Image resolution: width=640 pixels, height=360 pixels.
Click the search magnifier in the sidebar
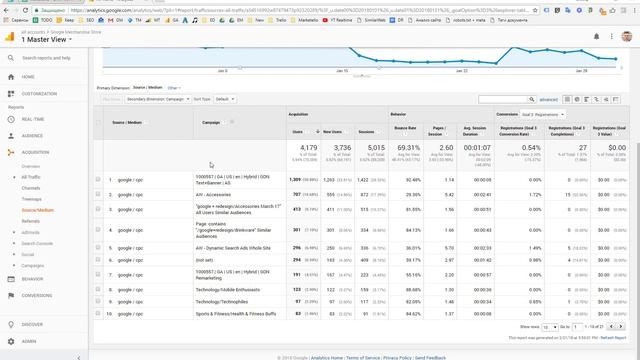[11, 58]
